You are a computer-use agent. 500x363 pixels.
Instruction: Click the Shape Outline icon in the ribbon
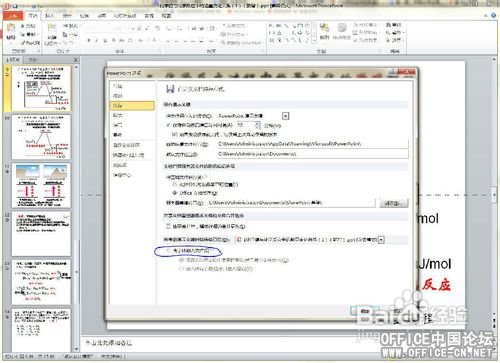[x=356, y=32]
